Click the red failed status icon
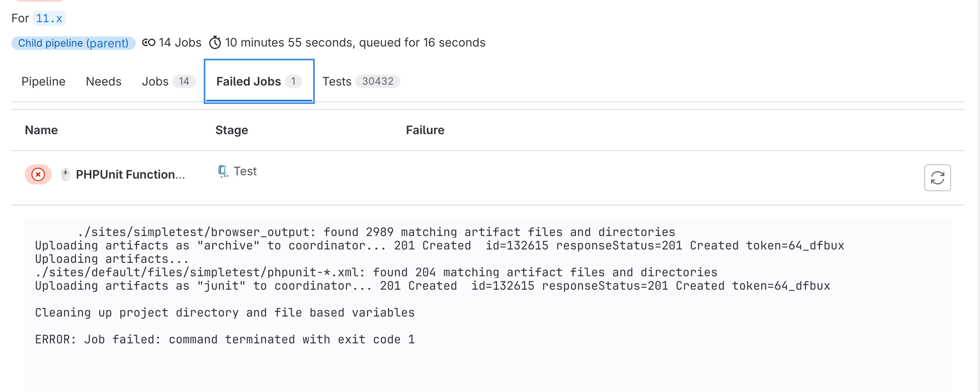This screenshot has width=980, height=392. click(x=38, y=174)
